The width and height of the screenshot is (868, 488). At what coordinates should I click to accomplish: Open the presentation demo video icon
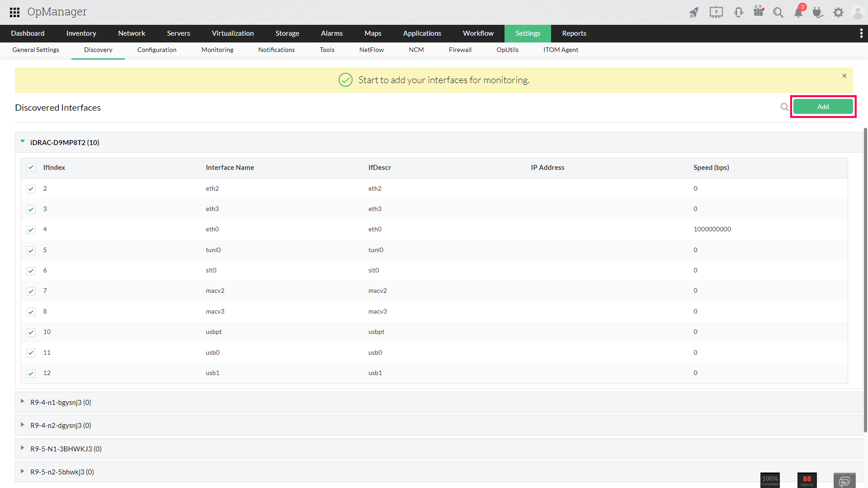pyautogui.click(x=716, y=12)
